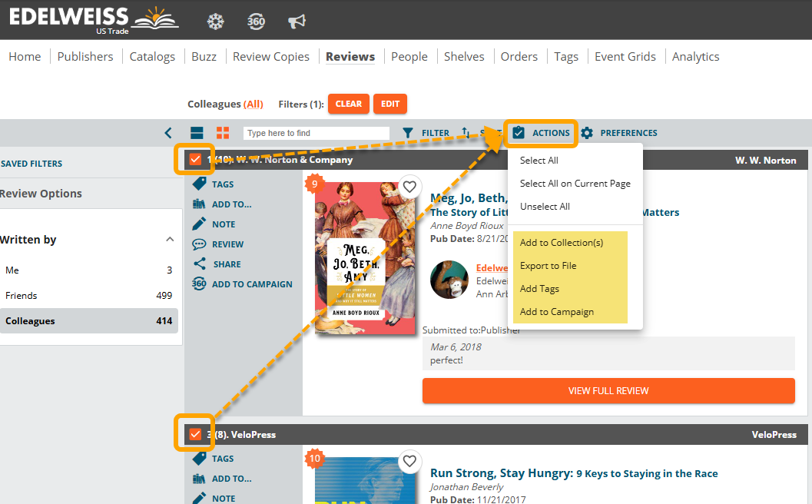Image resolution: width=812 pixels, height=504 pixels.
Task: Click the Share icon
Action: pos(200,264)
